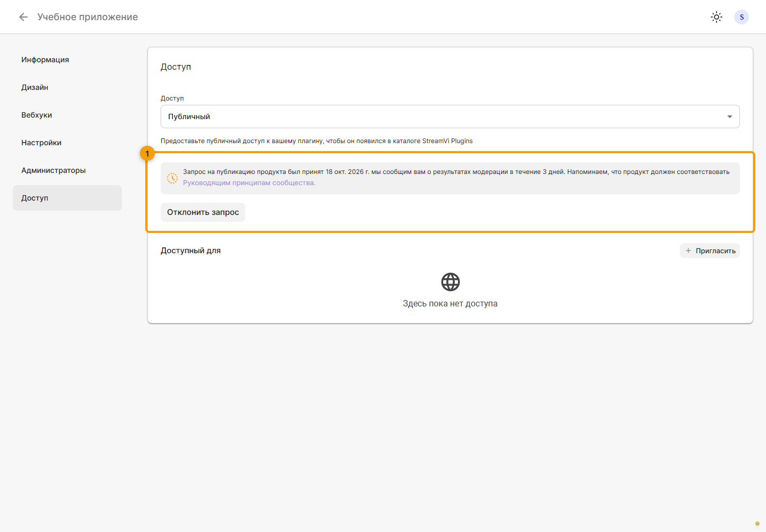
Task: Open the Настройки section
Action: pos(67,143)
